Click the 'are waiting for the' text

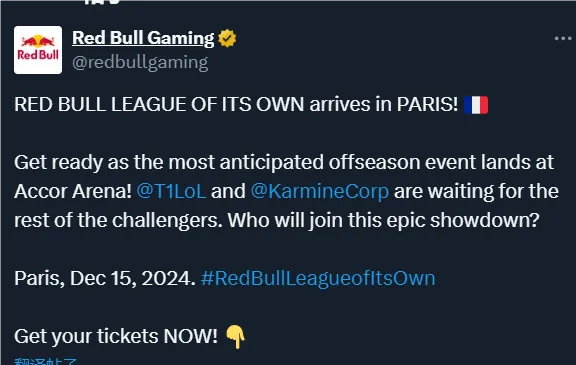pyautogui.click(x=476, y=191)
